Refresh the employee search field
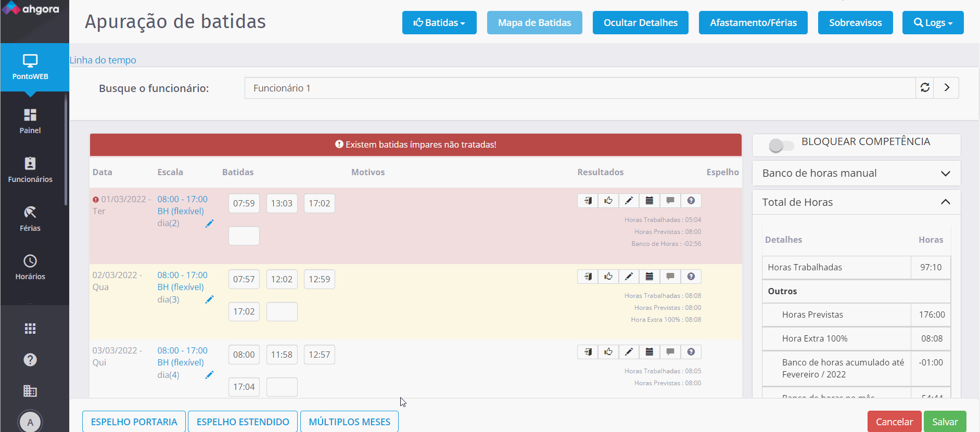This screenshot has width=980, height=432. (x=925, y=88)
